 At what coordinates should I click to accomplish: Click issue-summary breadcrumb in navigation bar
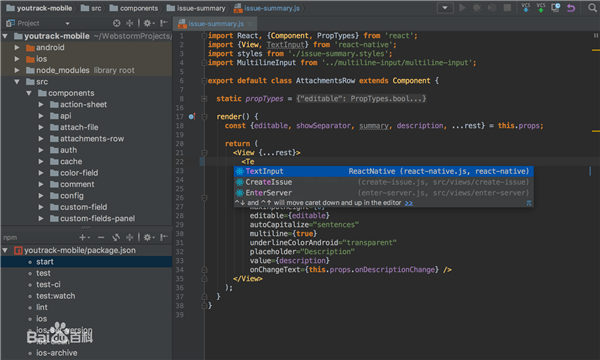(196, 8)
